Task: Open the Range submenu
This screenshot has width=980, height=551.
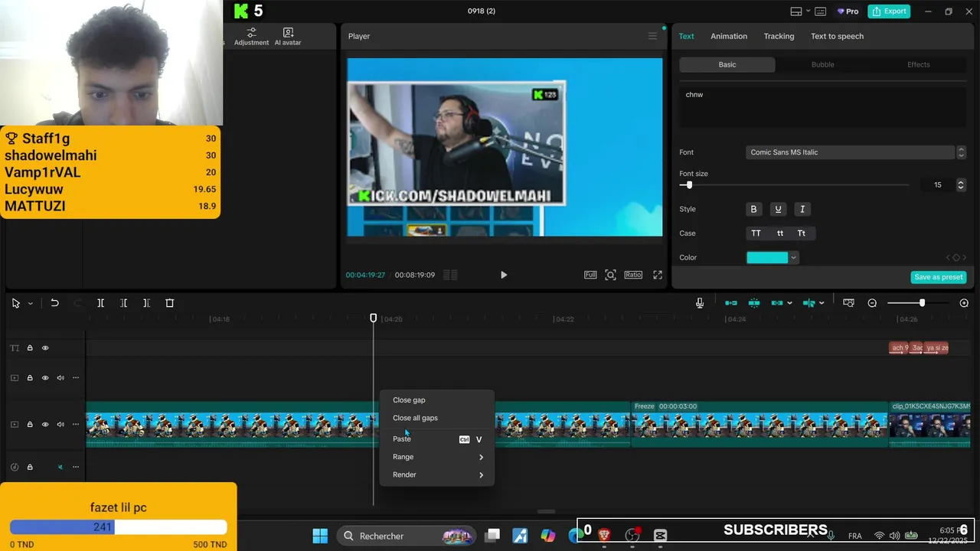Action: [437, 457]
